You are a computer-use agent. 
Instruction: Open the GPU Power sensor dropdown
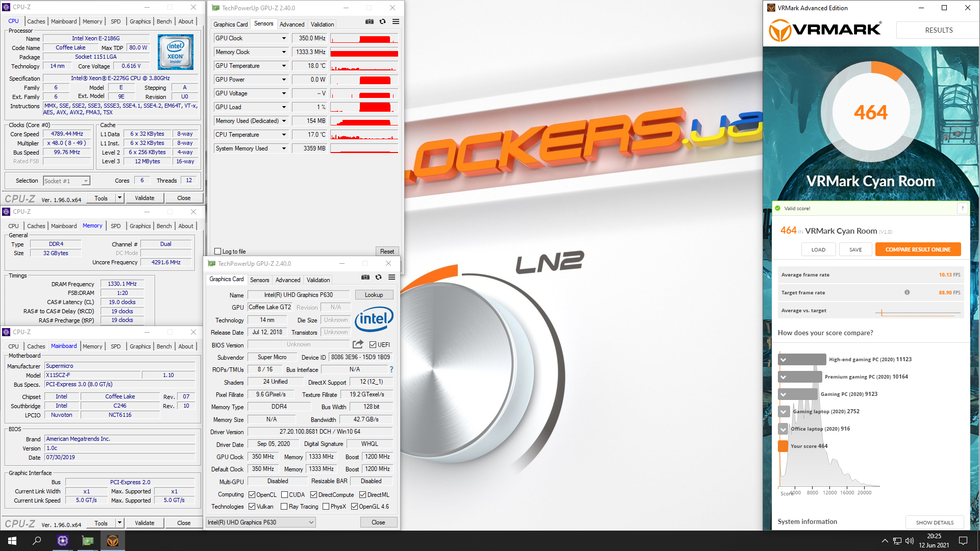[x=284, y=80]
